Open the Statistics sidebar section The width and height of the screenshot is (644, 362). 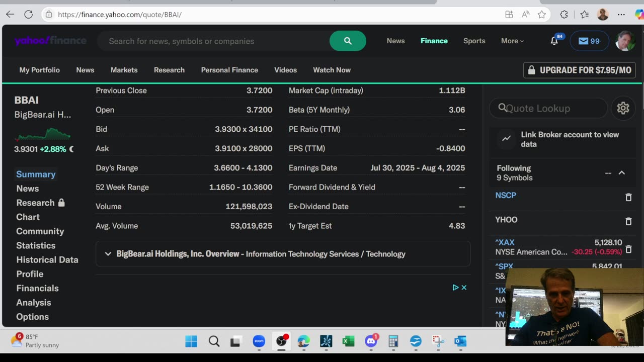click(x=36, y=245)
